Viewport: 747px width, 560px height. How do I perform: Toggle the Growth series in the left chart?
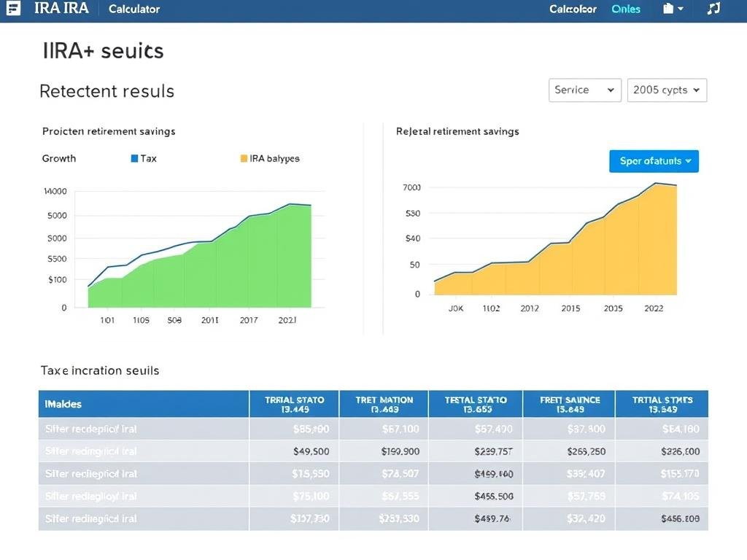coord(58,158)
